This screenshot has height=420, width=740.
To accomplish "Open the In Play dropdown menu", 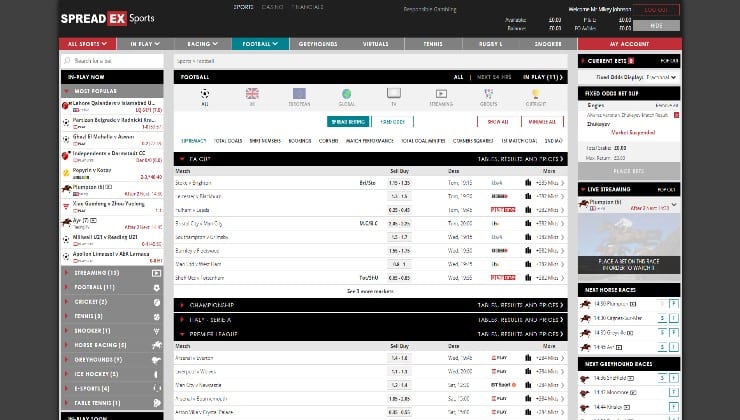I will tap(145, 44).
